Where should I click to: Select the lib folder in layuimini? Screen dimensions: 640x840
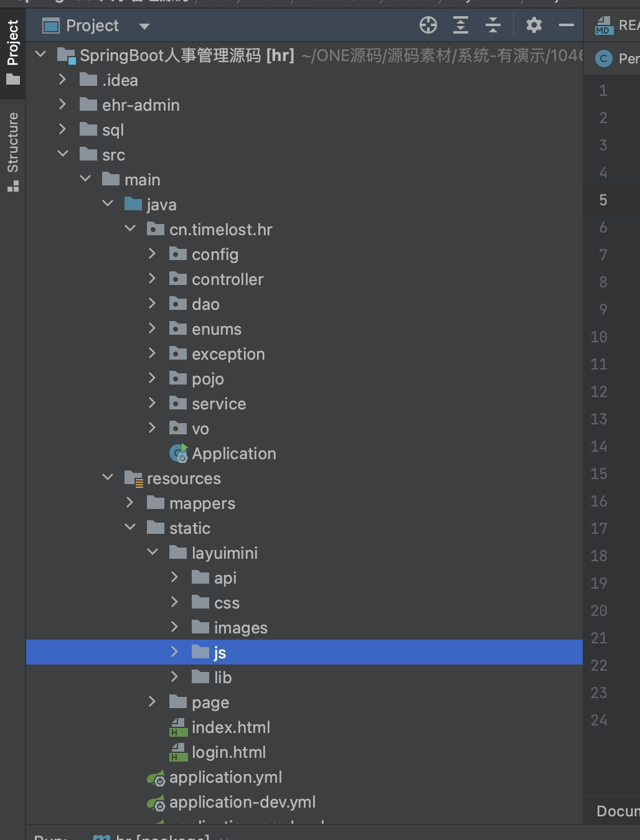(x=223, y=678)
